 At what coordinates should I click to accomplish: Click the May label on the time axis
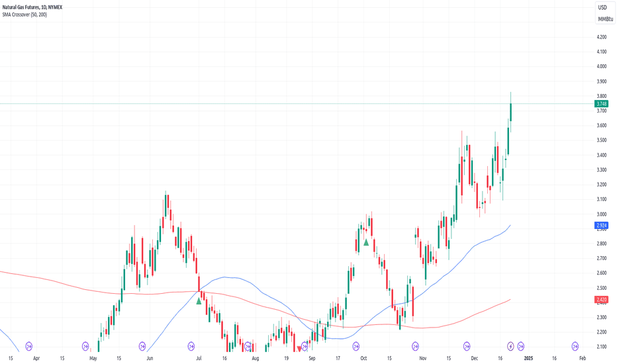[93, 359]
